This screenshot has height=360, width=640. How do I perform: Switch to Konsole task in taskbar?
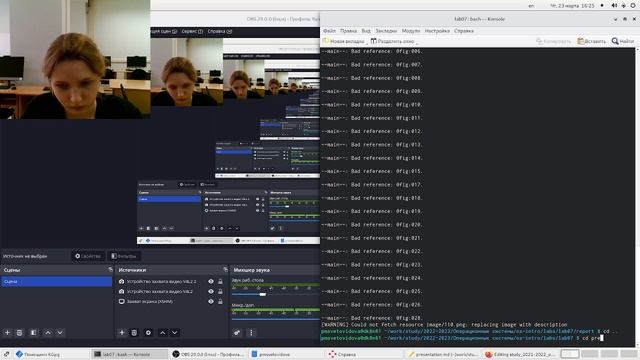tap(129, 354)
